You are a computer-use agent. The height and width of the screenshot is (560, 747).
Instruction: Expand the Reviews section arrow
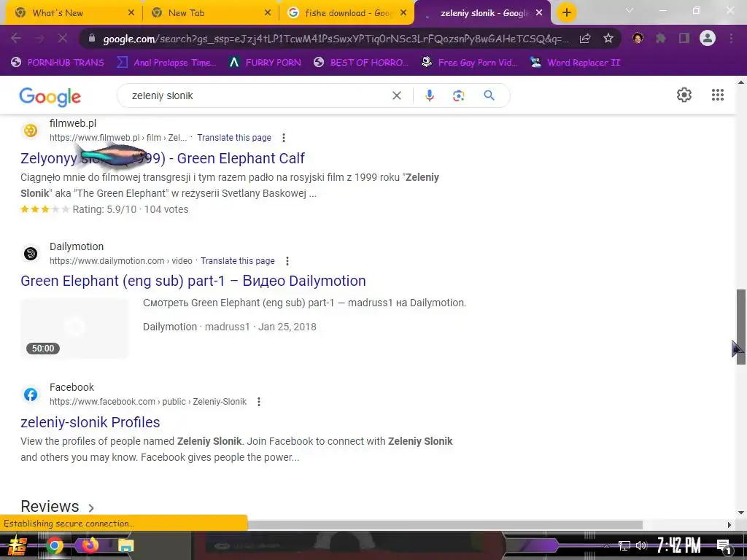point(91,508)
